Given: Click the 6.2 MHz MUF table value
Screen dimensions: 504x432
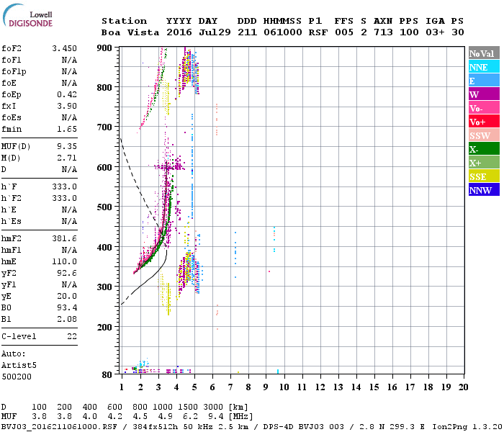Looking at the screenshot, I should 190,417.
